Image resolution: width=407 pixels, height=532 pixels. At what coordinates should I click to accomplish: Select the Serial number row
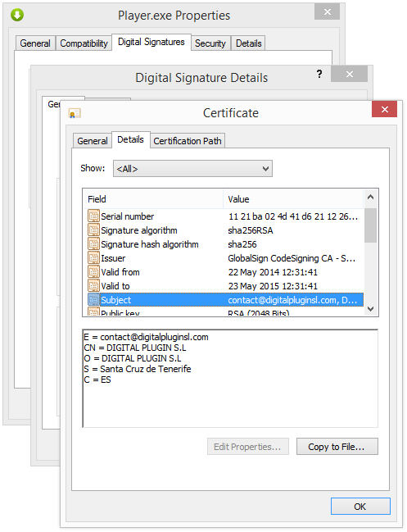(224, 216)
